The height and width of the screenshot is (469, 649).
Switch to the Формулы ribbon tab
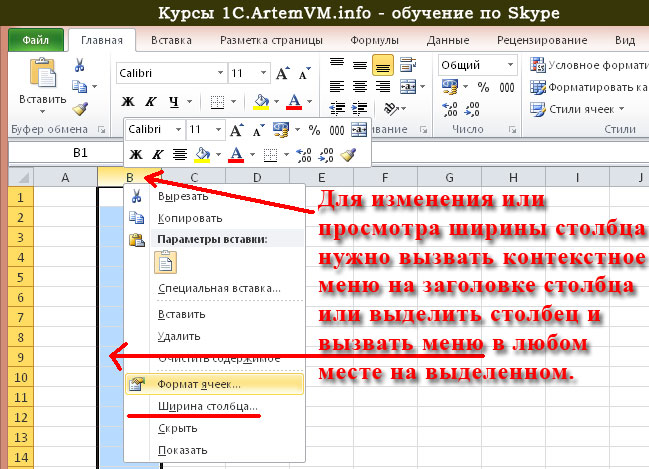click(x=375, y=40)
